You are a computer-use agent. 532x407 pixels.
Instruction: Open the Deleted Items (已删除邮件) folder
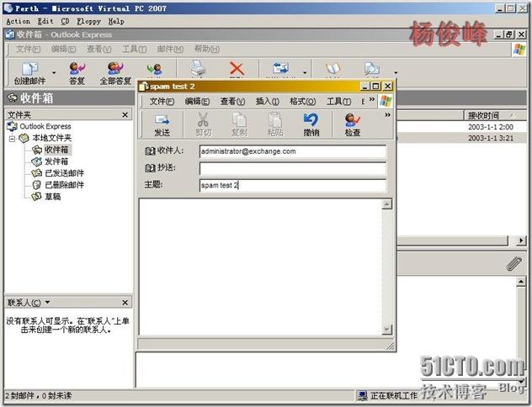click(x=65, y=185)
